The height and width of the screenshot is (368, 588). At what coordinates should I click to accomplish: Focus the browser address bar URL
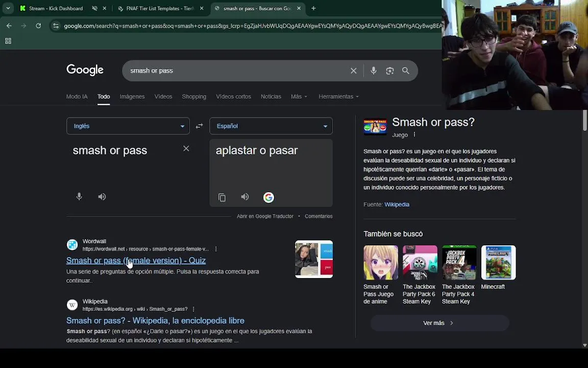coord(252,26)
